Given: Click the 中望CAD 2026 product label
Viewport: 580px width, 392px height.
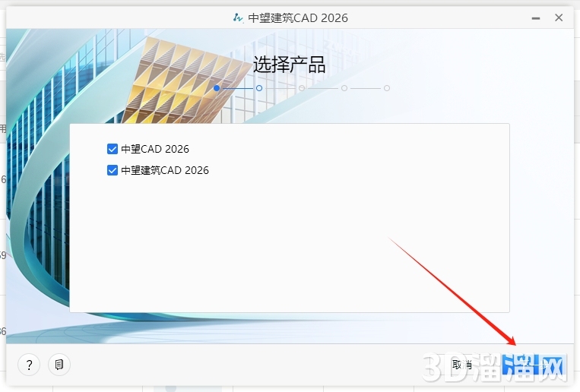Looking at the screenshot, I should [155, 149].
